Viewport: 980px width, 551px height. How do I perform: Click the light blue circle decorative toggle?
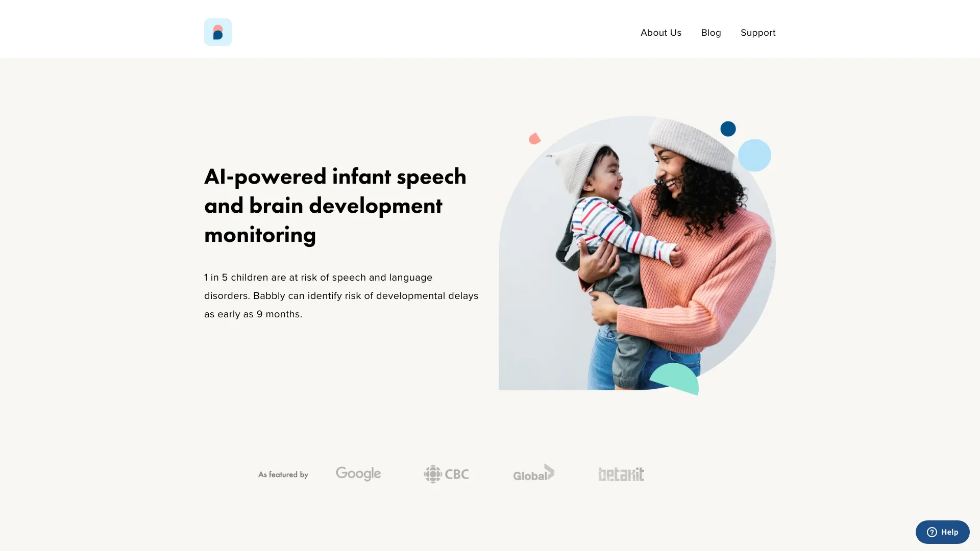tap(754, 156)
